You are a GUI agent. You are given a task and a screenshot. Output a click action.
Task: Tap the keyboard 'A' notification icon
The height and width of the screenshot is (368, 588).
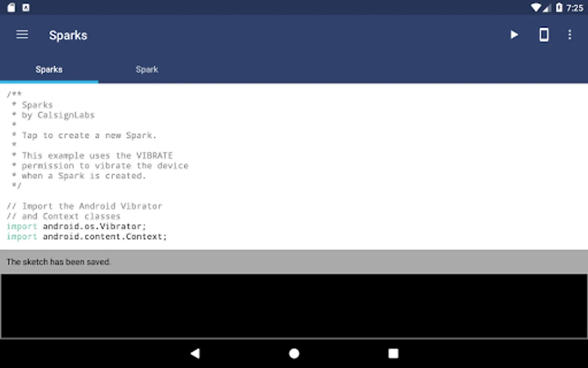[26, 8]
